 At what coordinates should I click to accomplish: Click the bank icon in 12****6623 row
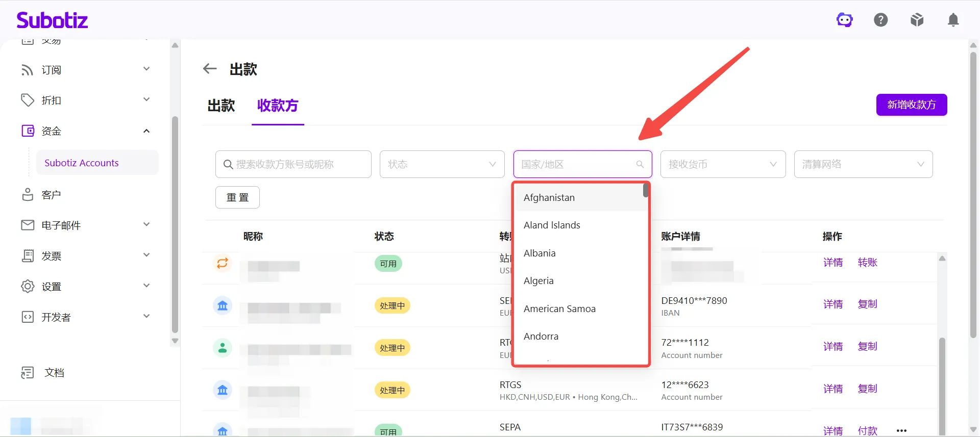tap(223, 390)
